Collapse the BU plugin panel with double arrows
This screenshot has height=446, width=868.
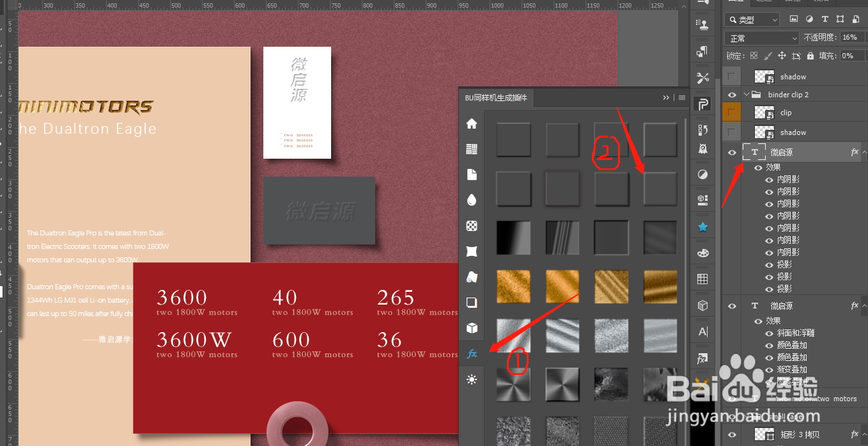(x=666, y=98)
